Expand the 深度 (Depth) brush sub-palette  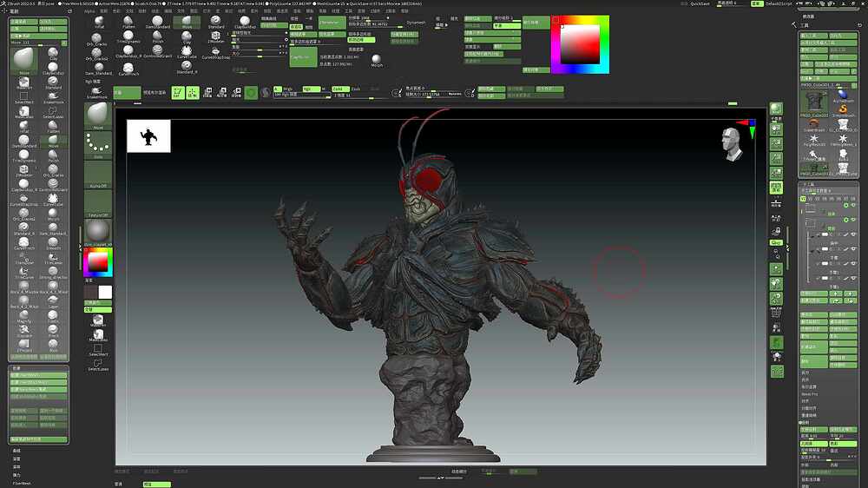tap(16, 458)
